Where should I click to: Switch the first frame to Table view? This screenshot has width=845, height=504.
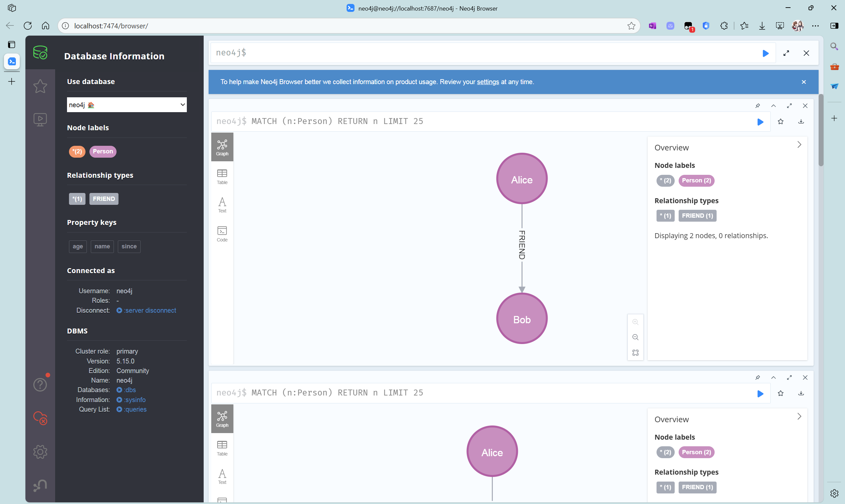222,176
